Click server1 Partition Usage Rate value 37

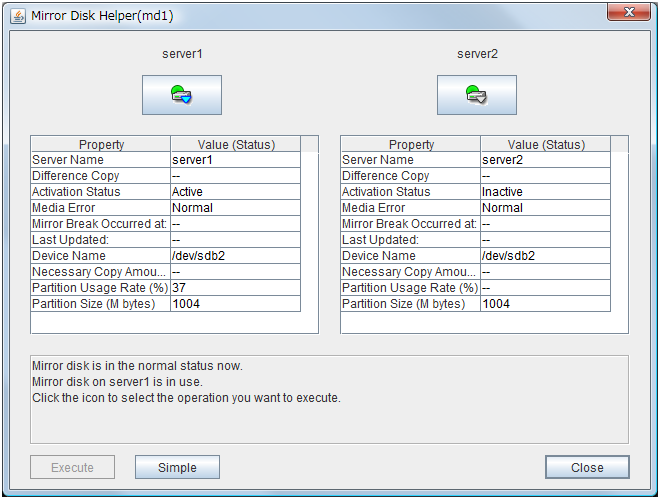(x=234, y=288)
